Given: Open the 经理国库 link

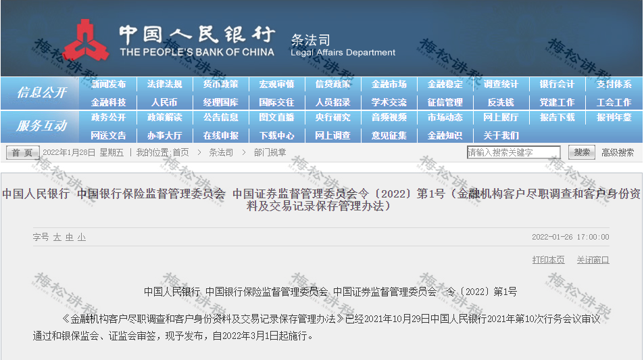Looking at the screenshot, I should (x=220, y=102).
